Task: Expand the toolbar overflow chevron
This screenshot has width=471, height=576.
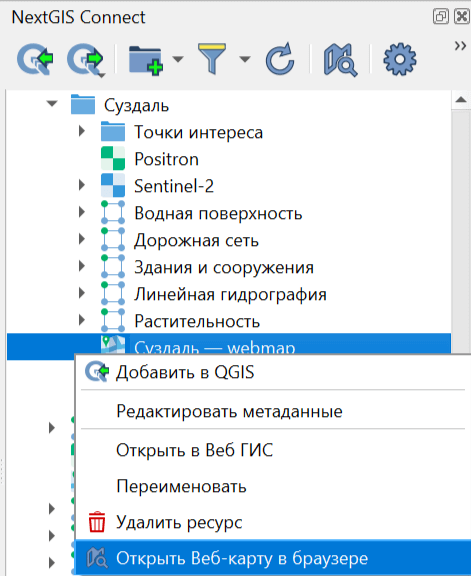Action: pos(460,46)
